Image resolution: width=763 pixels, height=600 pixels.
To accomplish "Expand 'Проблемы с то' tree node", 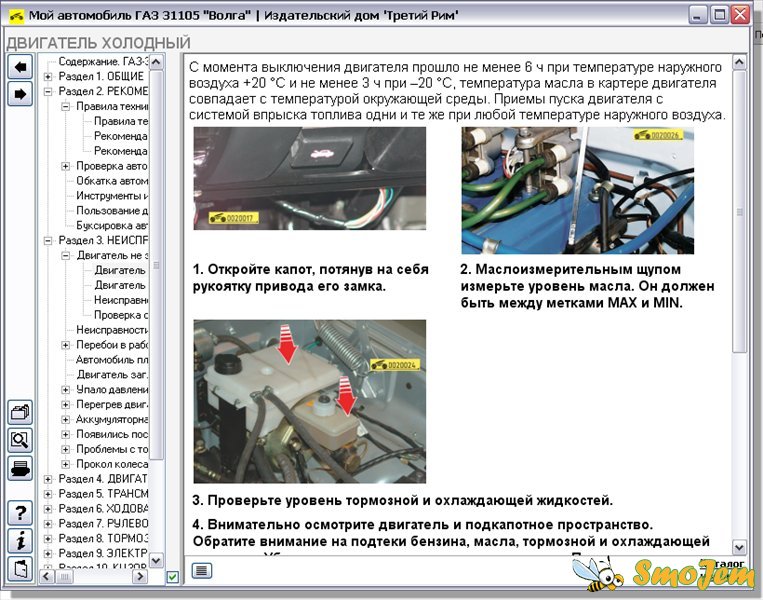I will tap(65, 449).
